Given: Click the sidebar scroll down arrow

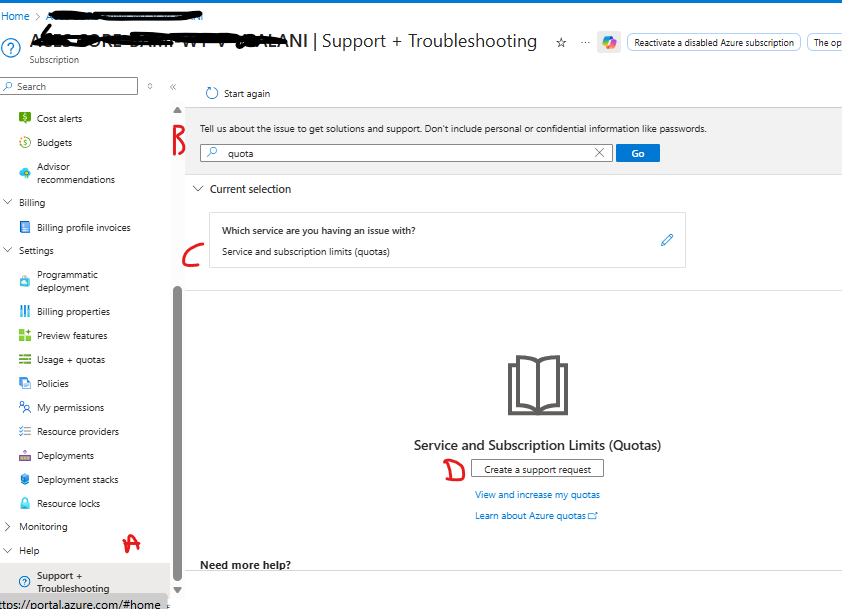Looking at the screenshot, I should coord(177,590).
